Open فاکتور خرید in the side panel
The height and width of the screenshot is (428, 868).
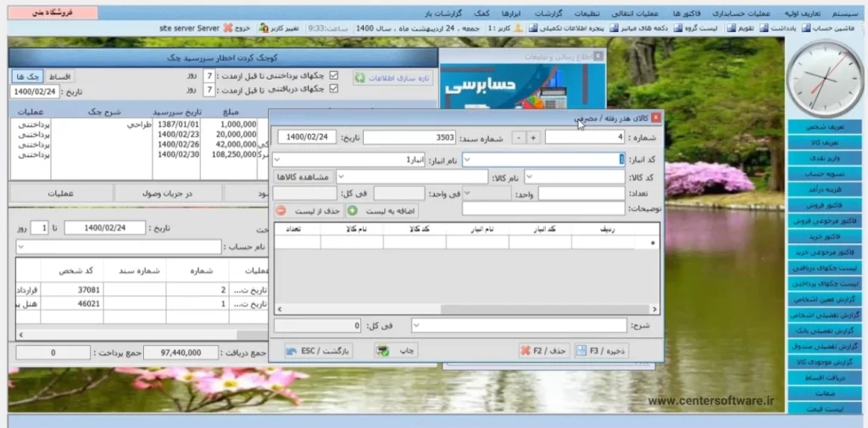tap(825, 236)
